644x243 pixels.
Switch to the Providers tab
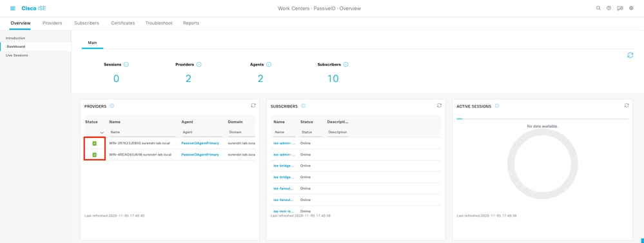coord(52,23)
